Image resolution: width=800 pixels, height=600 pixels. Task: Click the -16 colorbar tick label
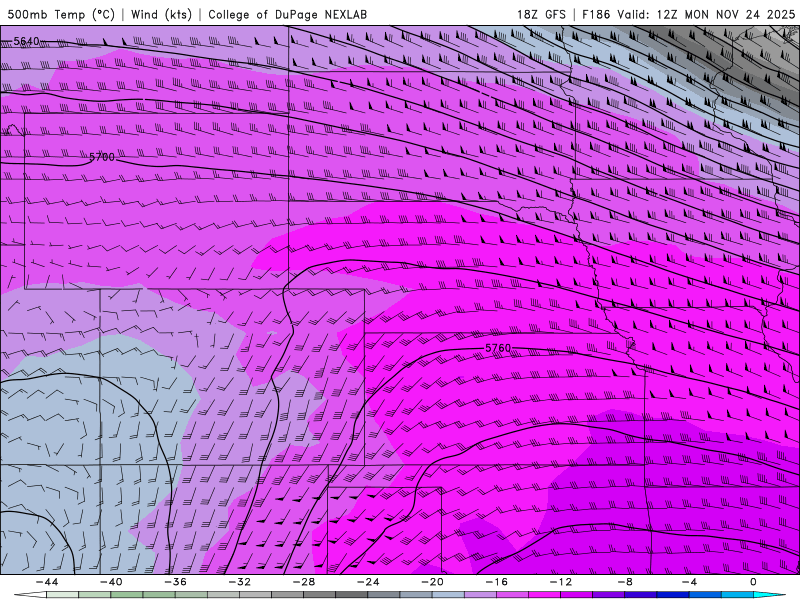pos(497,582)
